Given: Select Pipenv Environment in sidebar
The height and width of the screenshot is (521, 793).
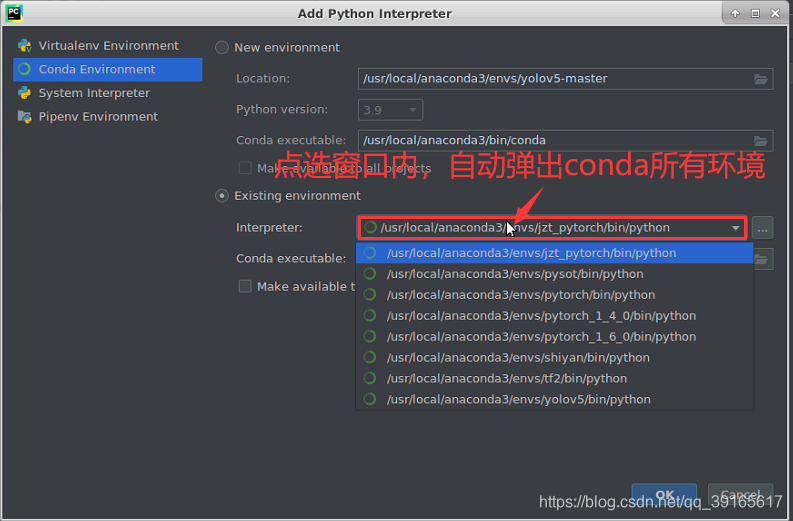Looking at the screenshot, I should 108,117.
